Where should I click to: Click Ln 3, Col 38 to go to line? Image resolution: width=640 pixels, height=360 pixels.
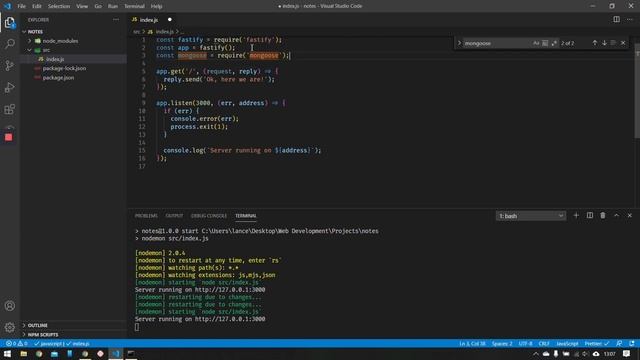472,344
